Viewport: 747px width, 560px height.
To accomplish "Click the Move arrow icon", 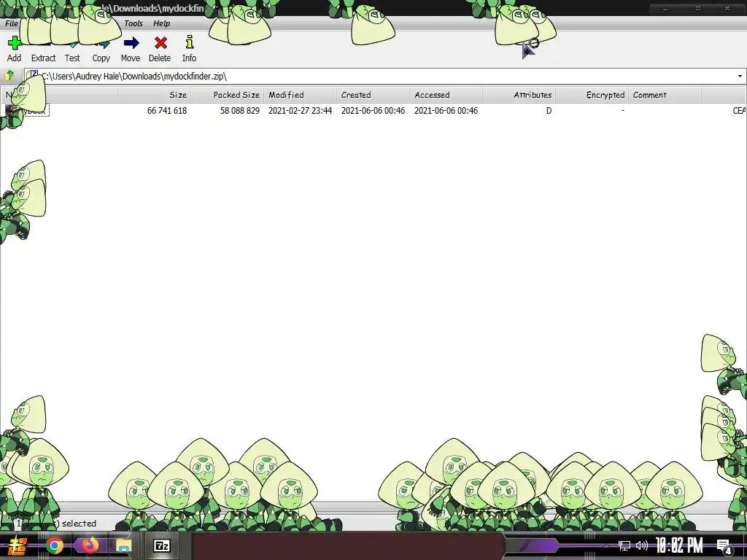I will [x=131, y=43].
